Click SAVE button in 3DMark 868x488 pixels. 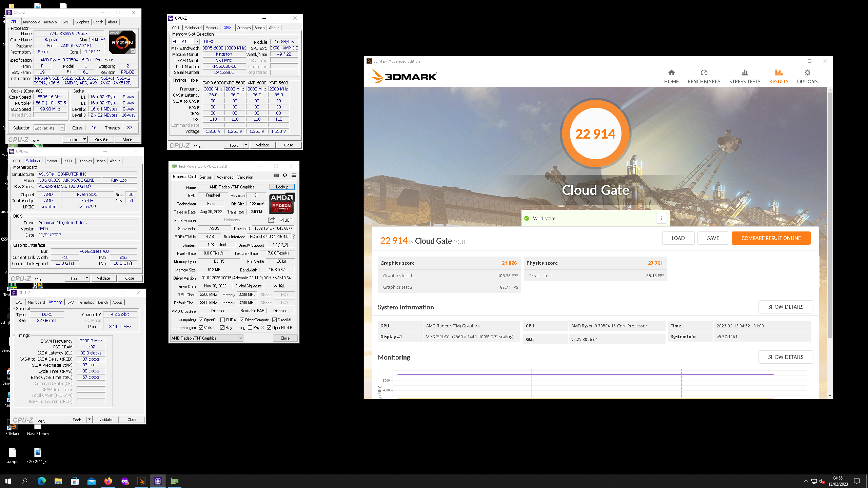[x=713, y=238]
